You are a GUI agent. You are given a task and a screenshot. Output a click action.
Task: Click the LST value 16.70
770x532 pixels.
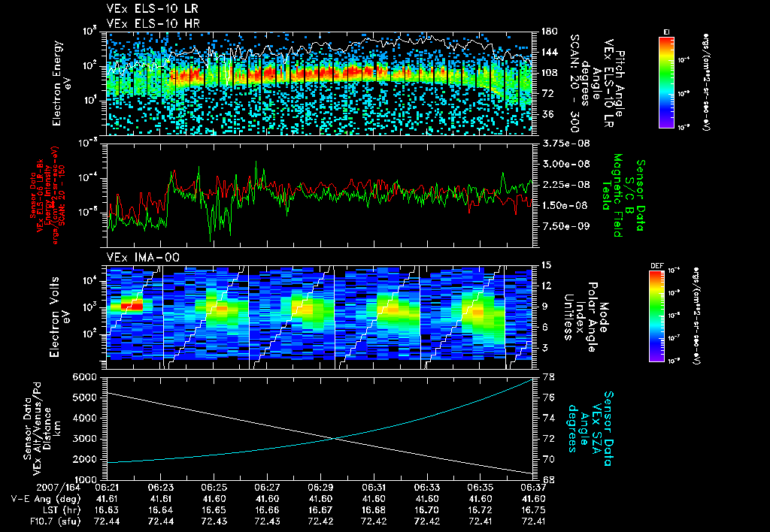(x=427, y=510)
